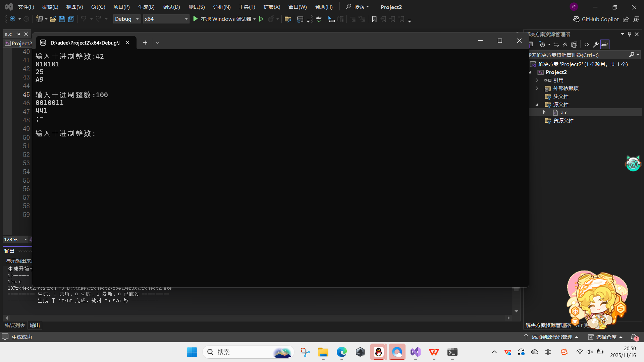This screenshot has width=644, height=362.
Task: Collapse all in Solution Explorer toolbar
Action: pyautogui.click(x=565, y=45)
